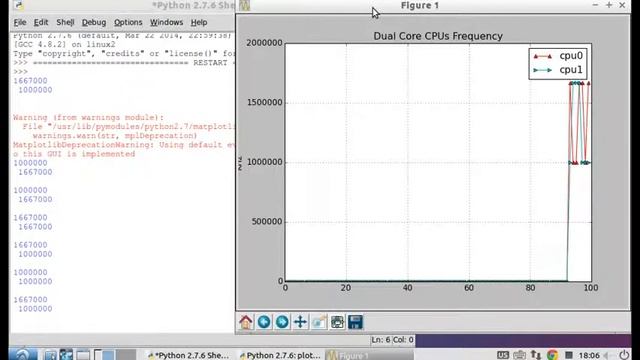Open the Configure subplots tool
The width and height of the screenshot is (640, 360).
(x=337, y=322)
